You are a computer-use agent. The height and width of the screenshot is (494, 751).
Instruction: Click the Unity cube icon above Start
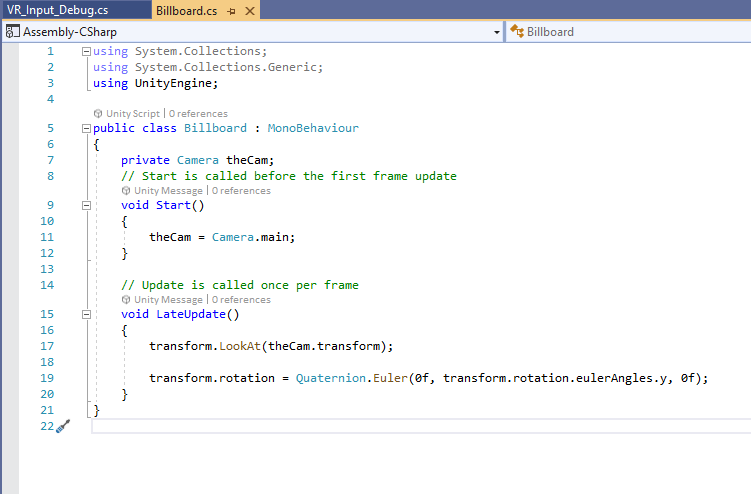126,191
